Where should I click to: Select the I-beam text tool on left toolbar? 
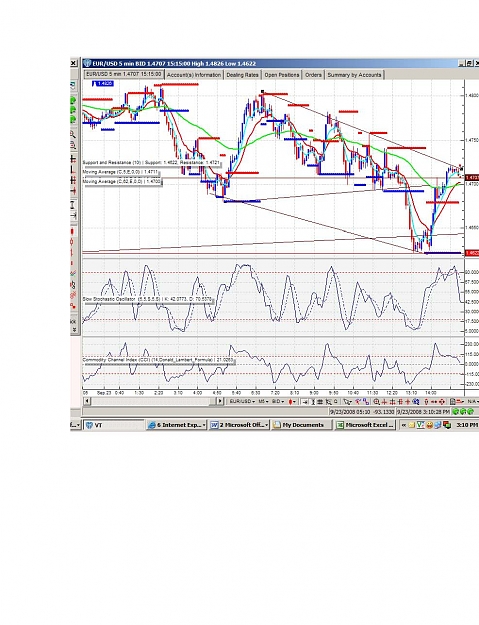point(73,205)
